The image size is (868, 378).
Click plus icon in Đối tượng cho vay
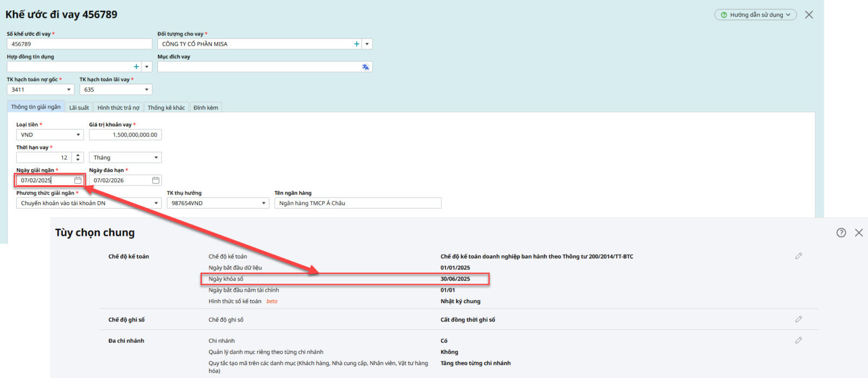point(356,44)
